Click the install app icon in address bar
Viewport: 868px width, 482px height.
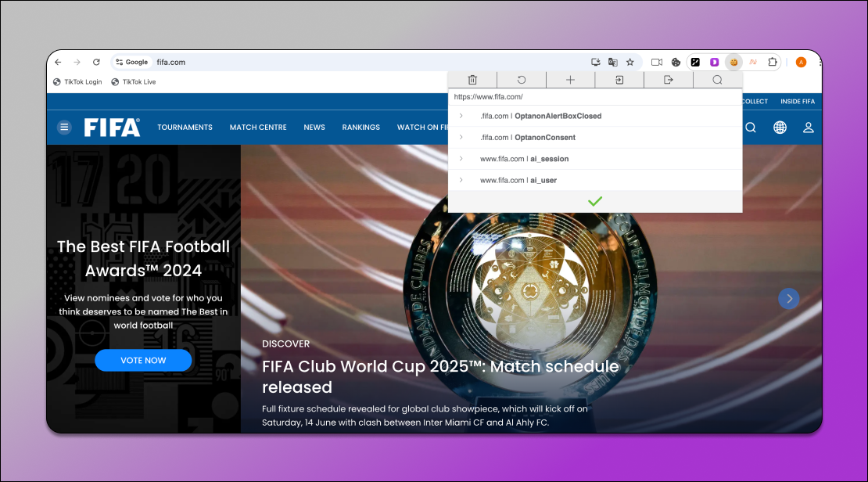point(596,62)
